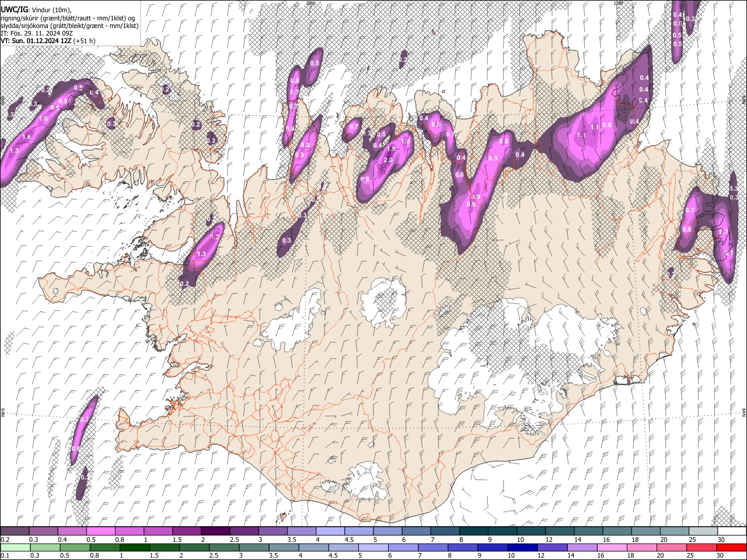Click the 'rigning/skúrir' description line
The image size is (747, 560).
[x=68, y=18]
